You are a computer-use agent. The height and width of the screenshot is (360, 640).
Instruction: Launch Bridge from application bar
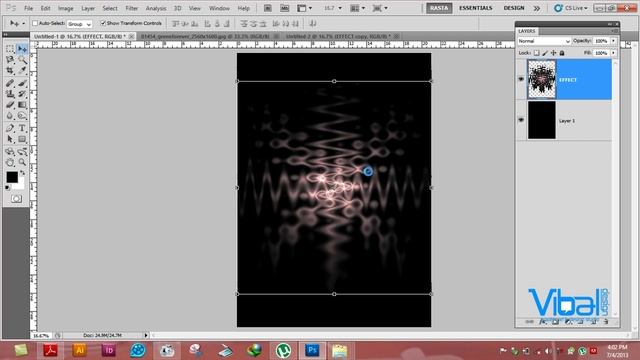coord(268,8)
